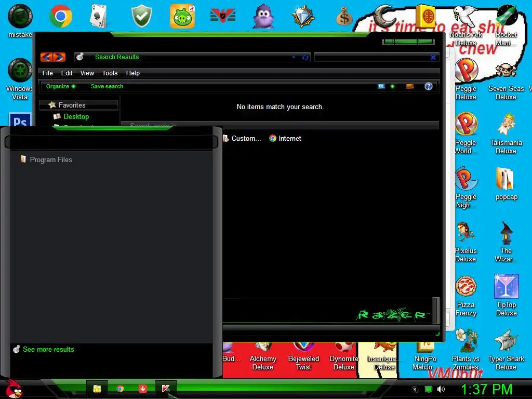Click the network tray icon
This screenshot has height=399, width=532.
tap(429, 389)
